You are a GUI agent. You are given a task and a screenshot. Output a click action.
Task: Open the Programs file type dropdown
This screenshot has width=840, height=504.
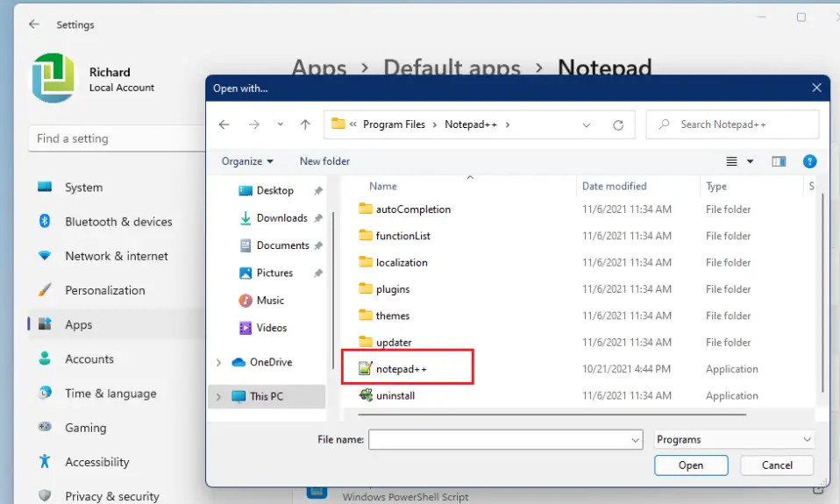coord(734,440)
